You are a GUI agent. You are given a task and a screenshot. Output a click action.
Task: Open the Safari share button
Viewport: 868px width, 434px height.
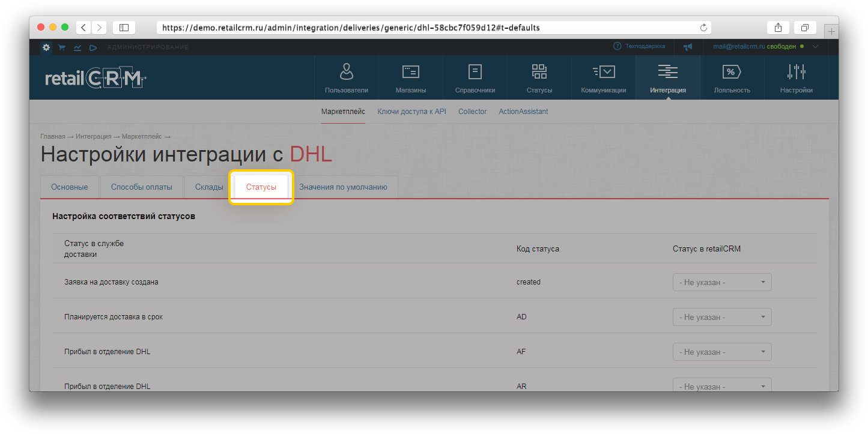778,27
